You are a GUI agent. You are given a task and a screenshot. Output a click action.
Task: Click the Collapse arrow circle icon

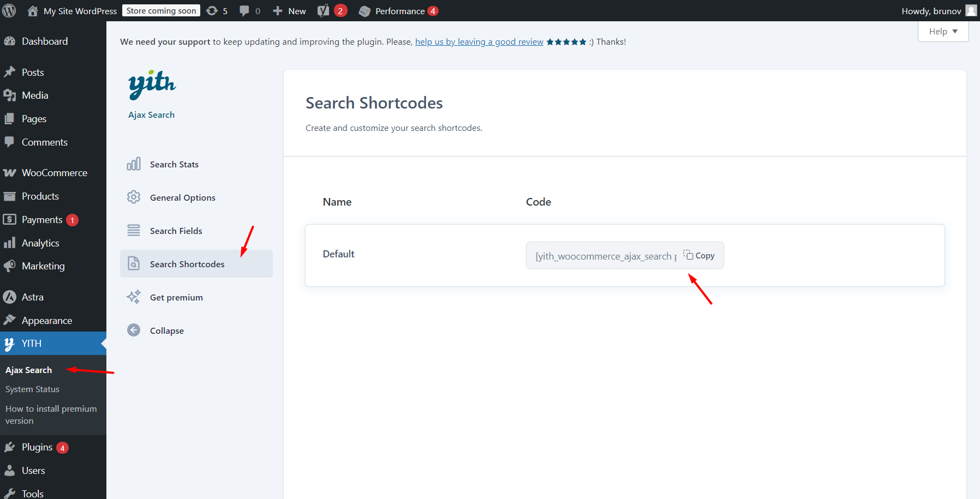click(134, 330)
